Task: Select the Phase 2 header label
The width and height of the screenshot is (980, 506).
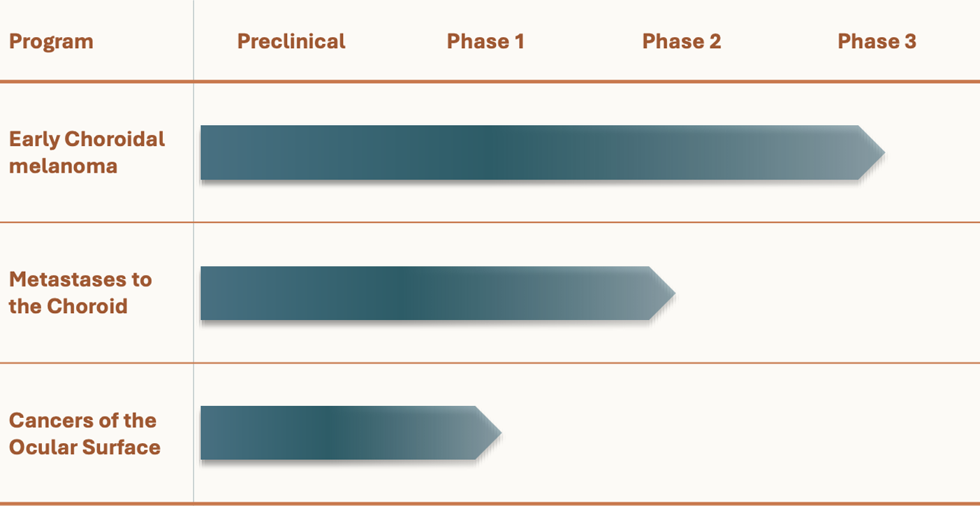Action: tap(682, 41)
